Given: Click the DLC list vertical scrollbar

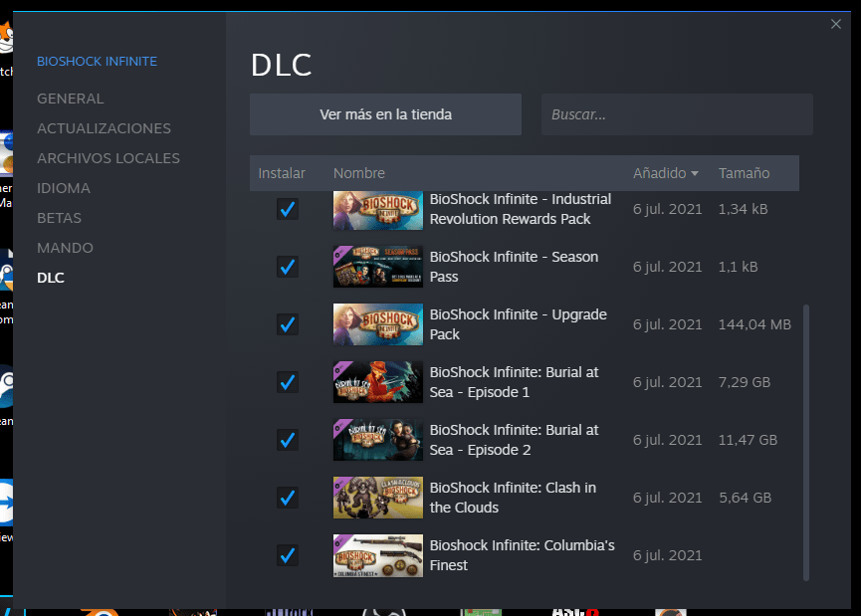Looking at the screenshot, I should tap(806, 442).
